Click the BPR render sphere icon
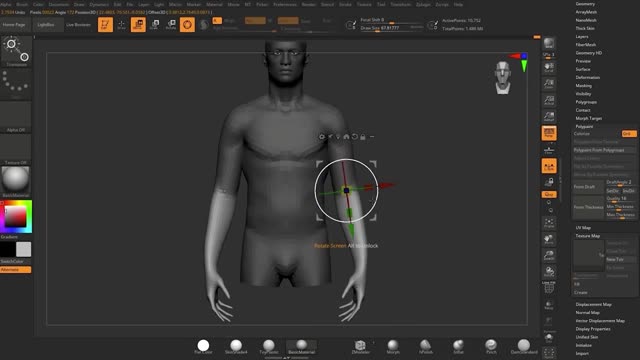The width and height of the screenshot is (640, 360). click(x=549, y=43)
